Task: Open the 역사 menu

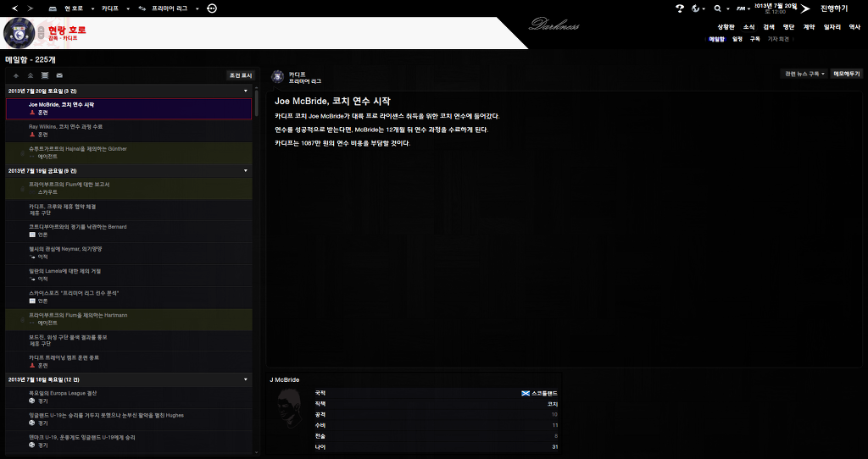Action: point(854,26)
